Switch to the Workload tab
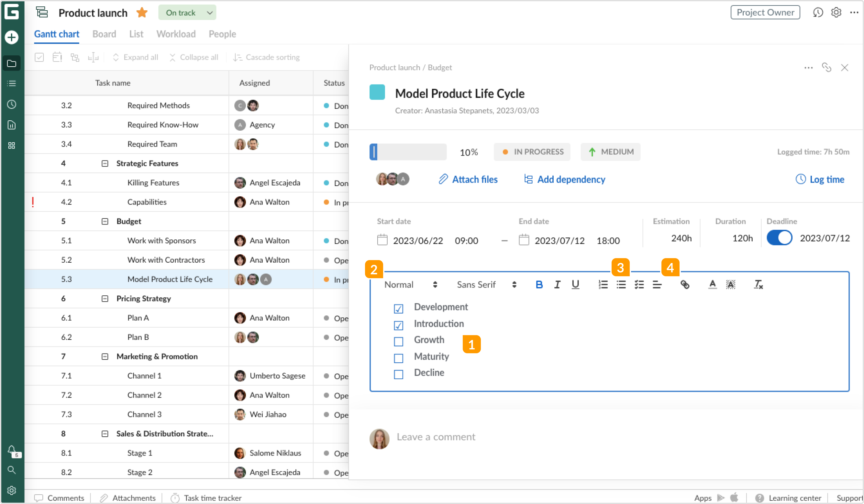 point(176,34)
